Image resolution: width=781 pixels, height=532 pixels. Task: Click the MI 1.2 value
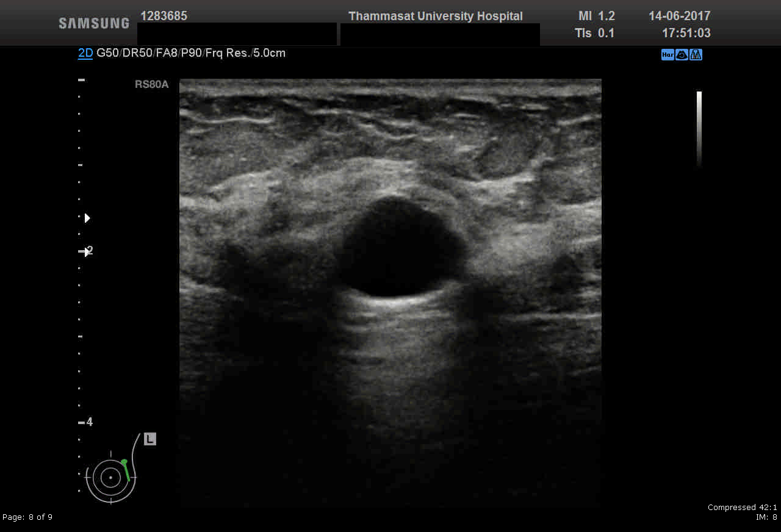coord(596,16)
